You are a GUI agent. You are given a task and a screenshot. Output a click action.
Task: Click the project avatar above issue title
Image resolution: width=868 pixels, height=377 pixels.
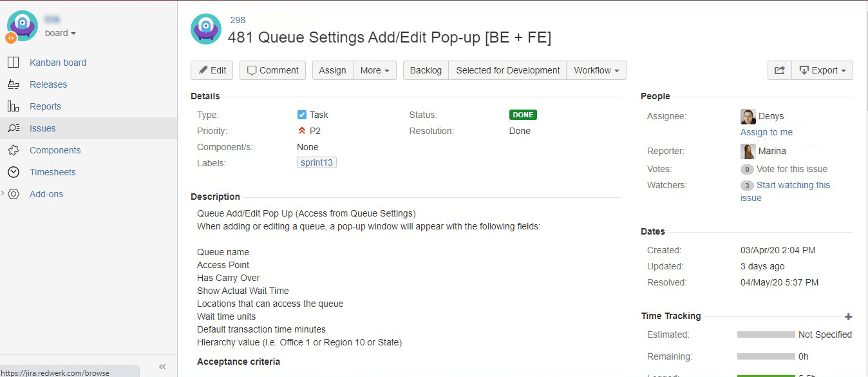[206, 29]
